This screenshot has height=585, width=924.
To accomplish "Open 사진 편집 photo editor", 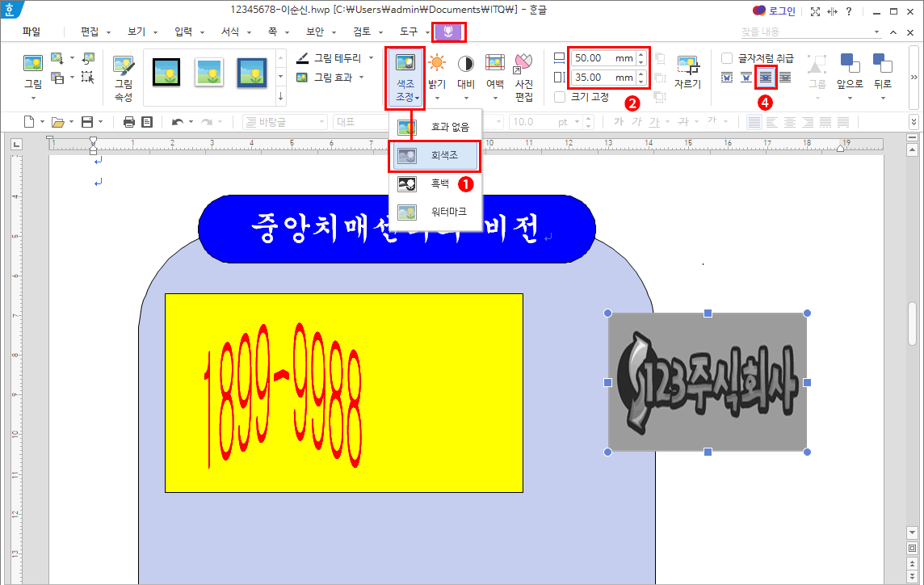I will [x=524, y=78].
